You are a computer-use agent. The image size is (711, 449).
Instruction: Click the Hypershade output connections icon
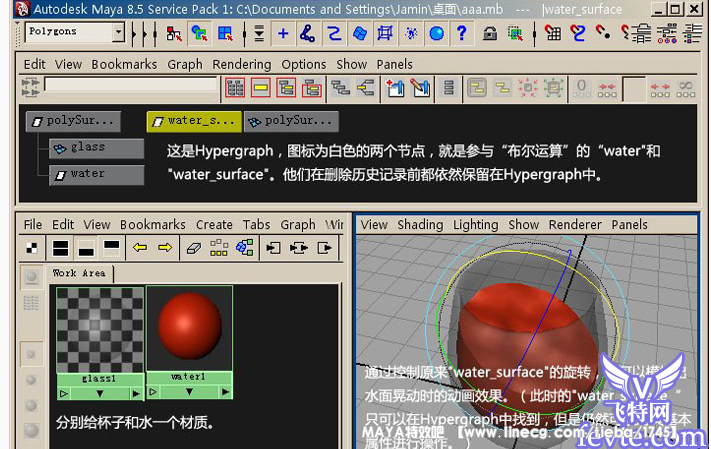pos(324,248)
